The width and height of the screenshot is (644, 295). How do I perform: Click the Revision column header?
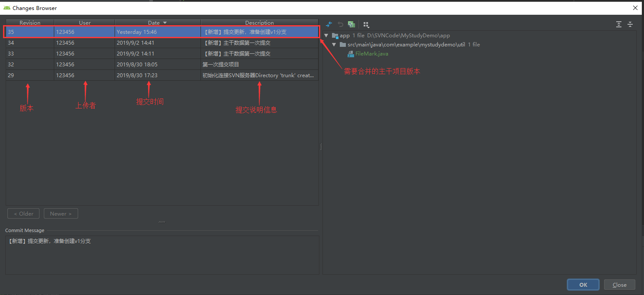29,22
